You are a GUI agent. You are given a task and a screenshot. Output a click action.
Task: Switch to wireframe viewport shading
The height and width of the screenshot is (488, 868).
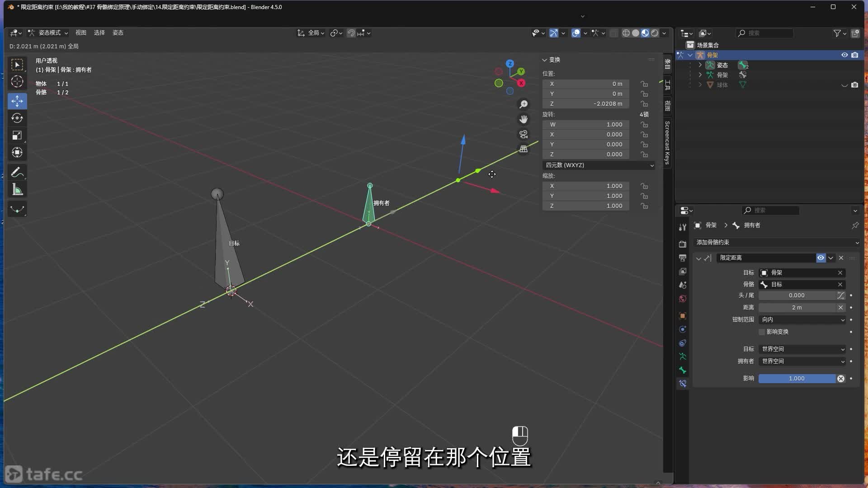[626, 33]
